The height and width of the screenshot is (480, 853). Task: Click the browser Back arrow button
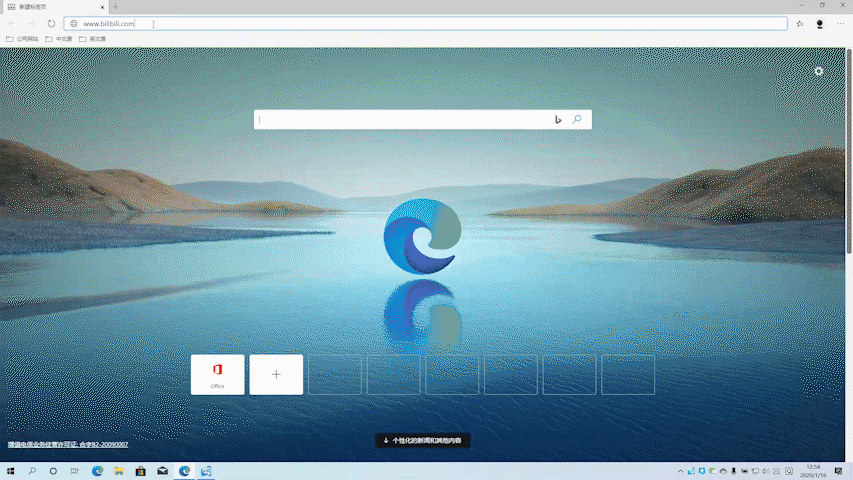coord(12,23)
